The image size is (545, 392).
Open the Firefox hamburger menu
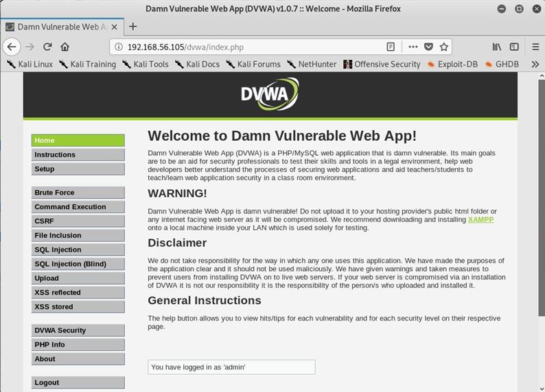[x=535, y=47]
